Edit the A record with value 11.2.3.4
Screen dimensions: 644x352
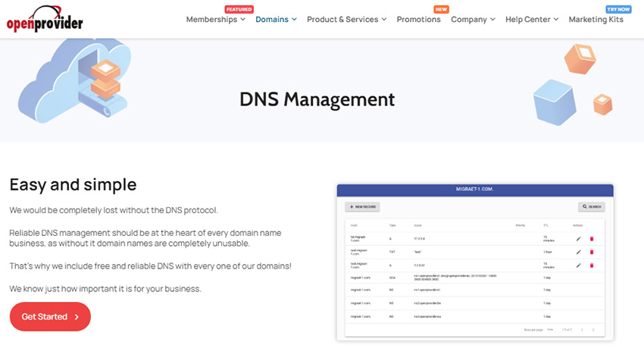coord(578,239)
